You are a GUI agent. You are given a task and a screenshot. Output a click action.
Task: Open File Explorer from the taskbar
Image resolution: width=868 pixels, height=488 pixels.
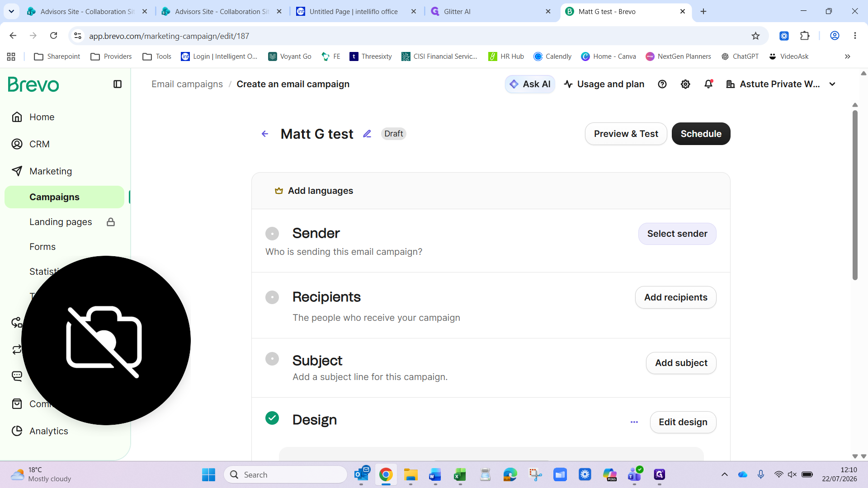tap(410, 474)
